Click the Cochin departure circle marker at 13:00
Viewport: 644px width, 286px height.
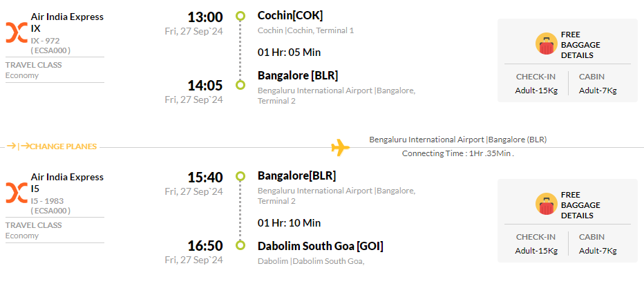[x=240, y=17]
